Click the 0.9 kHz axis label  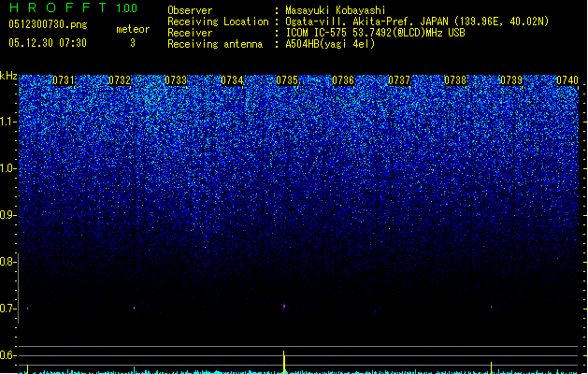7,215
